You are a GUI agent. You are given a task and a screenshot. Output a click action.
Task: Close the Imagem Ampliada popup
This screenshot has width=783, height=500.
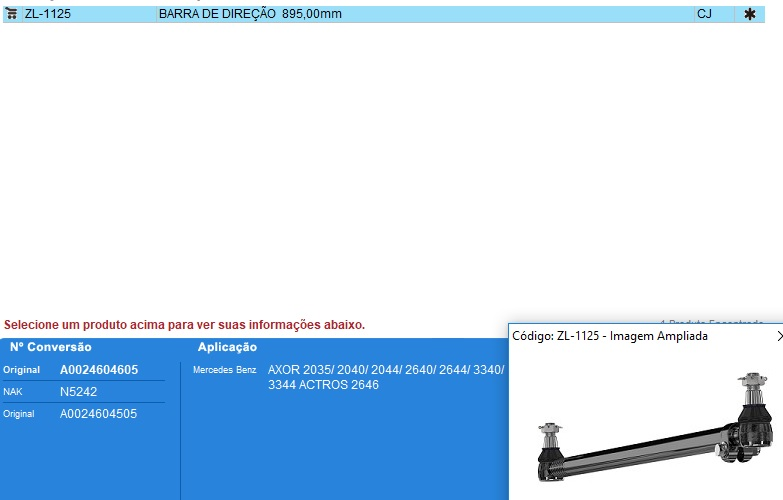point(778,337)
